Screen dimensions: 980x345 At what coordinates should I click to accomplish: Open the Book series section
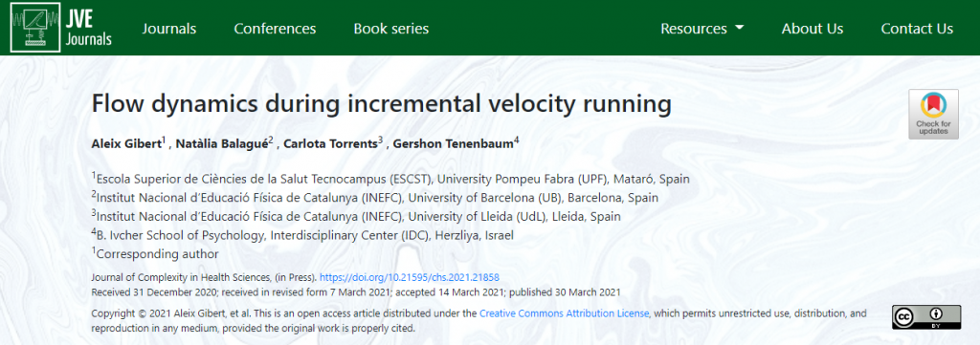coord(391,29)
